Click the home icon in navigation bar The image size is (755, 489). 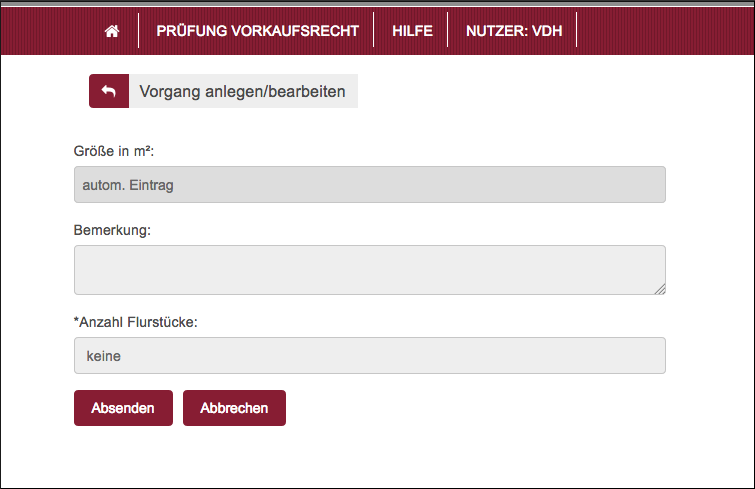click(x=112, y=31)
